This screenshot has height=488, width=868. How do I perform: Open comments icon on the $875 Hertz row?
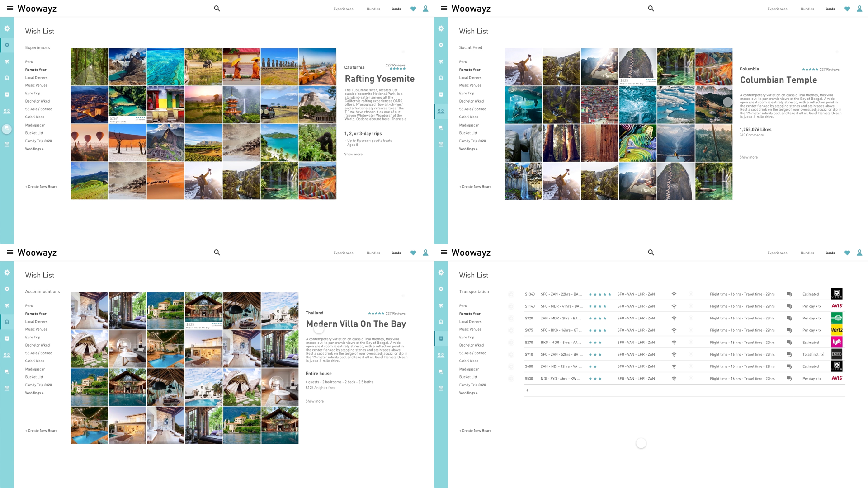pos(789,330)
